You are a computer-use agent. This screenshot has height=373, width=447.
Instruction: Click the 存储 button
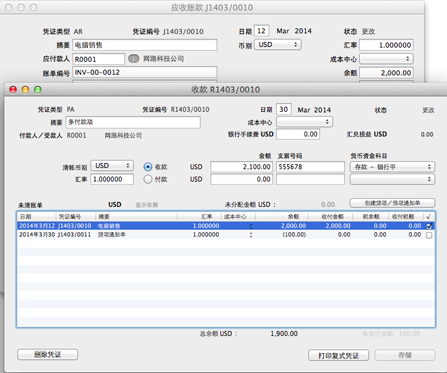coord(405,355)
